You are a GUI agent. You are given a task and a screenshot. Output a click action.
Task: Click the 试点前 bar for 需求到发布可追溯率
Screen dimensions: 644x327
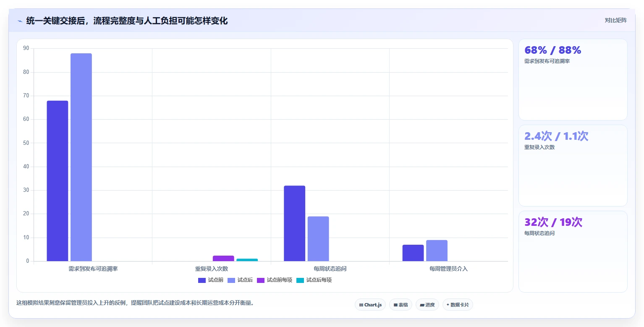(58, 181)
